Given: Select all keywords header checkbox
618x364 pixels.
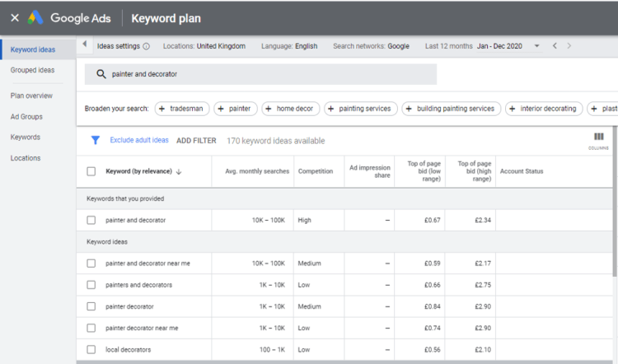Looking at the screenshot, I should (x=91, y=171).
